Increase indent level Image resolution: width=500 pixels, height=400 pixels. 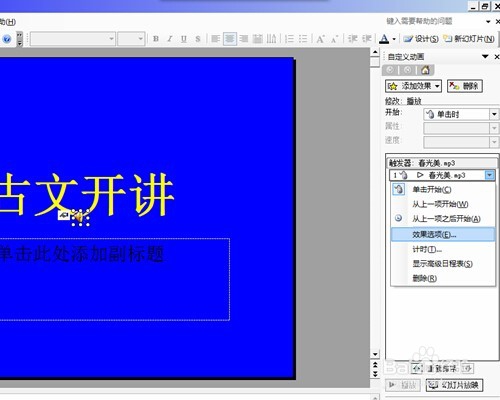(367, 39)
